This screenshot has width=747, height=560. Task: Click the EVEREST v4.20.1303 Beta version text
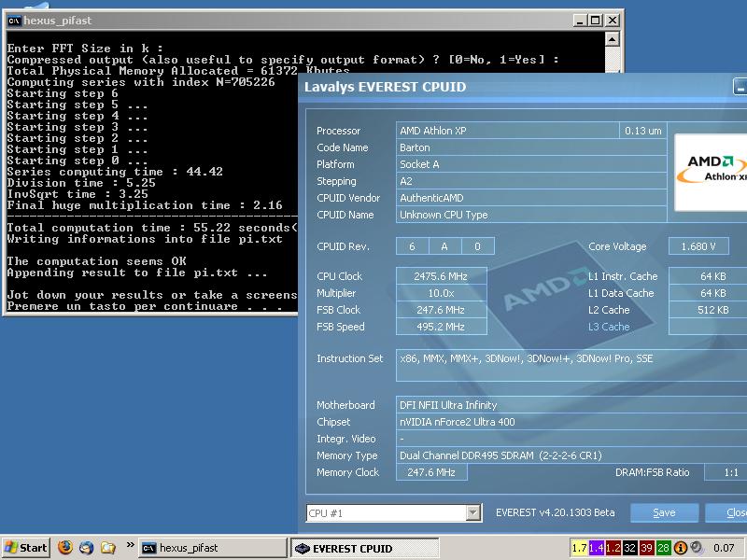(555, 512)
